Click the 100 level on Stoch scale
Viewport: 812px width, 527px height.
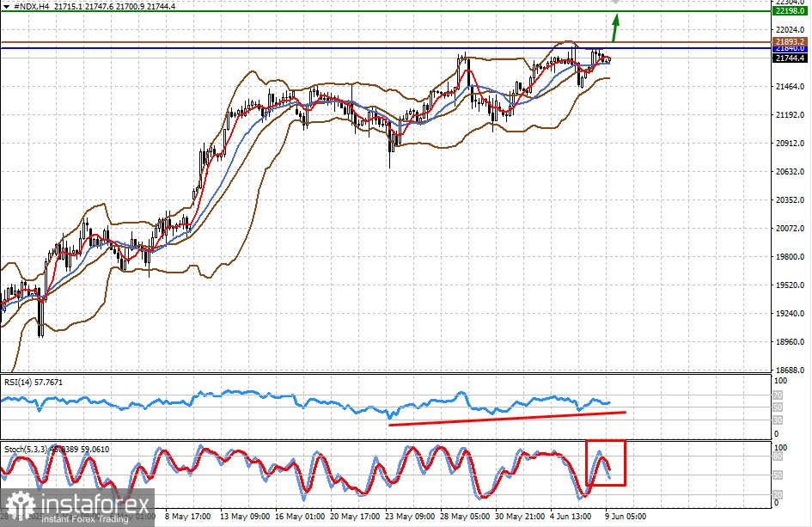coord(780,447)
